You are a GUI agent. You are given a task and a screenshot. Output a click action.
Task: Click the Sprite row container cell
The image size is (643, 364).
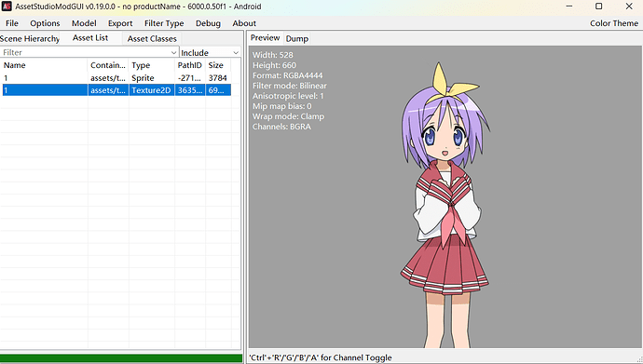108,78
